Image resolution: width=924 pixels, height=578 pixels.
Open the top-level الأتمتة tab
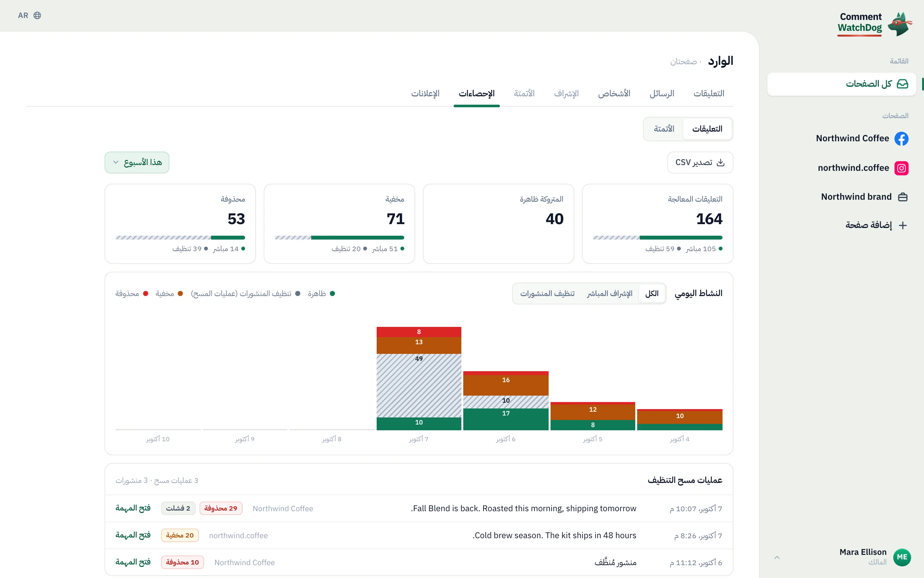[x=524, y=94]
